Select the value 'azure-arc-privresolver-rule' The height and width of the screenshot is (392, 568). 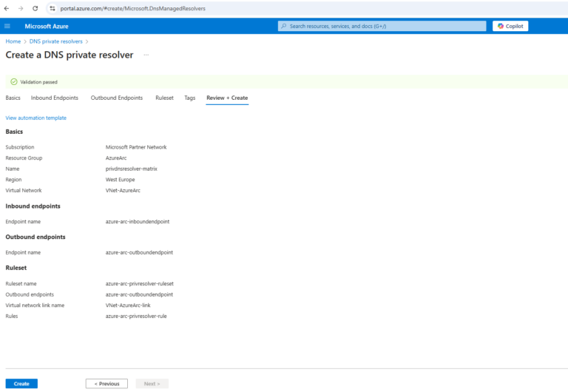[x=136, y=317]
